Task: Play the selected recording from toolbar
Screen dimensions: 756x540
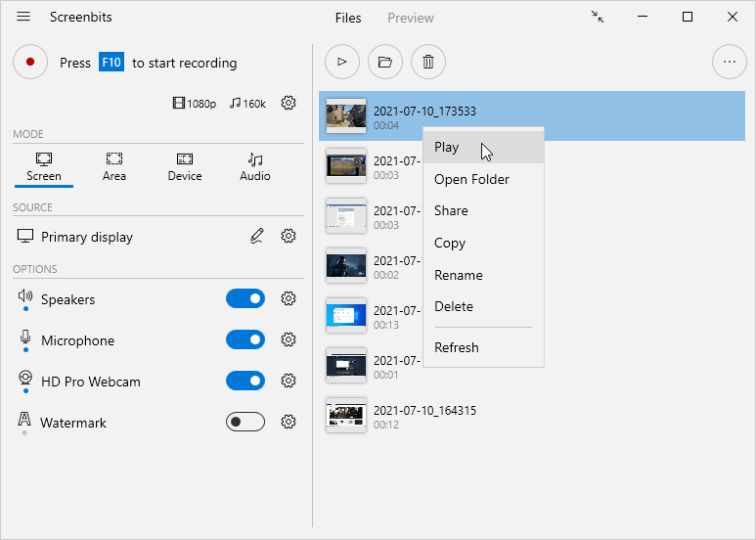Action: tap(342, 62)
